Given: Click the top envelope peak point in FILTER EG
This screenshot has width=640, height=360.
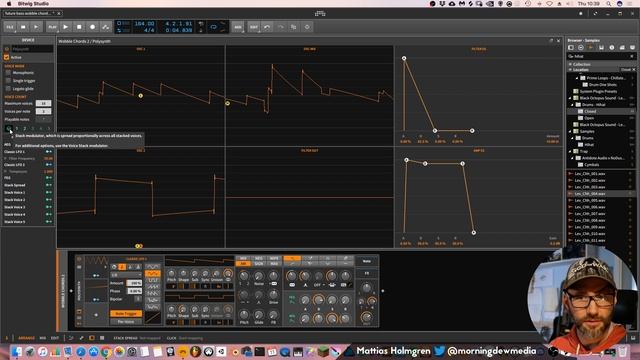Looking at the screenshot, I should coord(404,58).
